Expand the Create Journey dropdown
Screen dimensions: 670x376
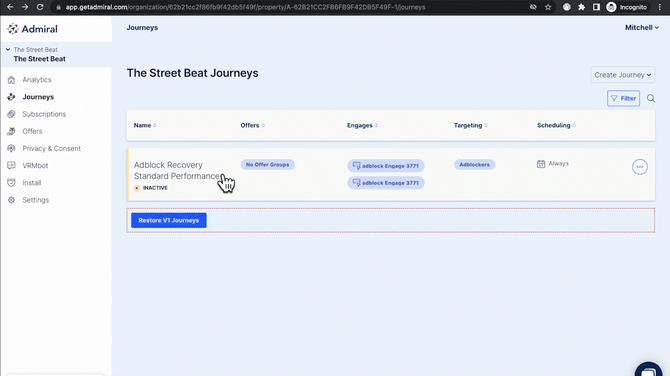[623, 75]
